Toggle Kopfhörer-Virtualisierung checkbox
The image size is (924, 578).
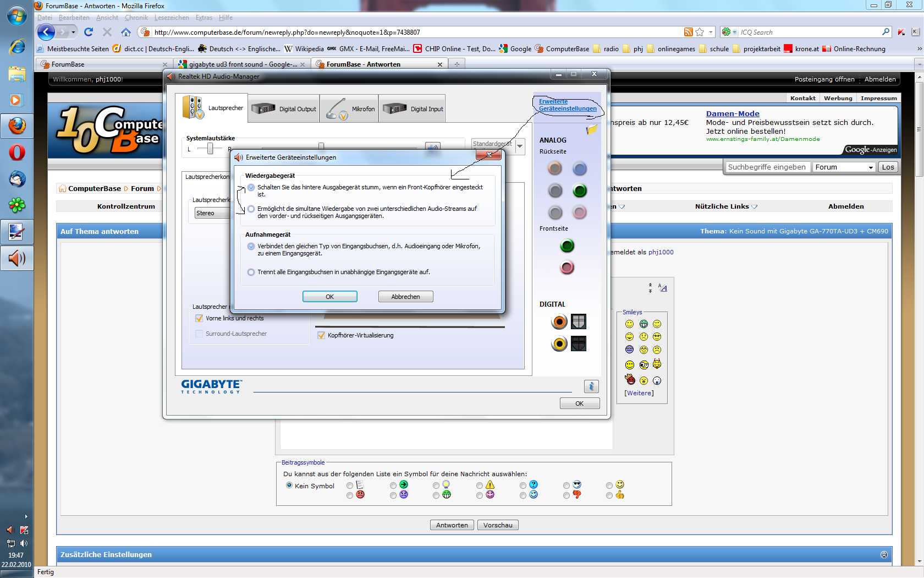pos(321,335)
